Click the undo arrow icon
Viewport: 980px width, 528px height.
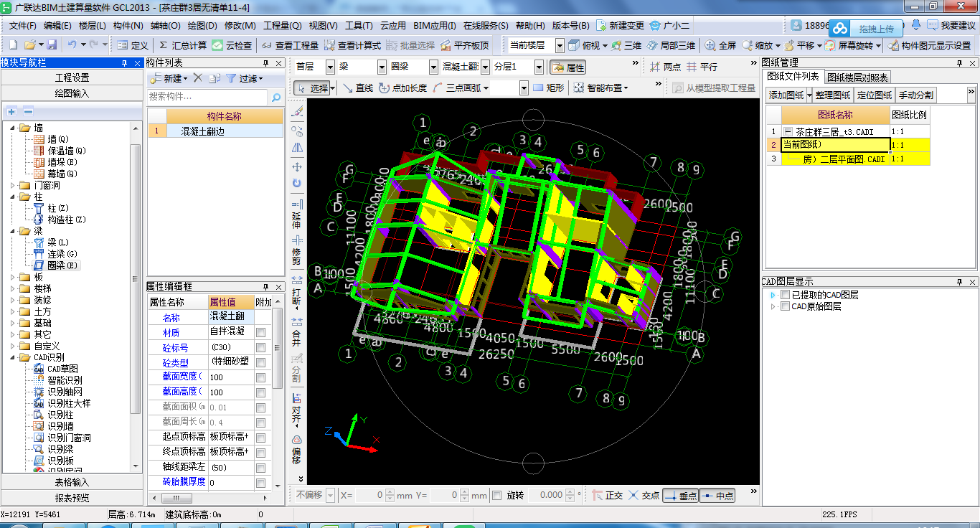click(72, 45)
